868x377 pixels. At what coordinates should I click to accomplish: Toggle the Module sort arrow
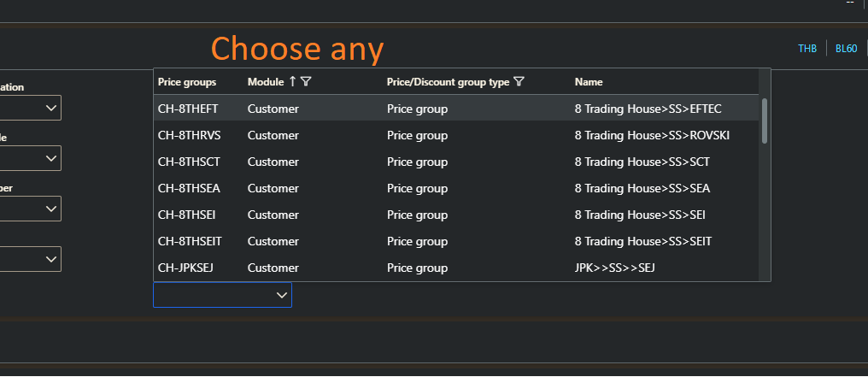(292, 82)
